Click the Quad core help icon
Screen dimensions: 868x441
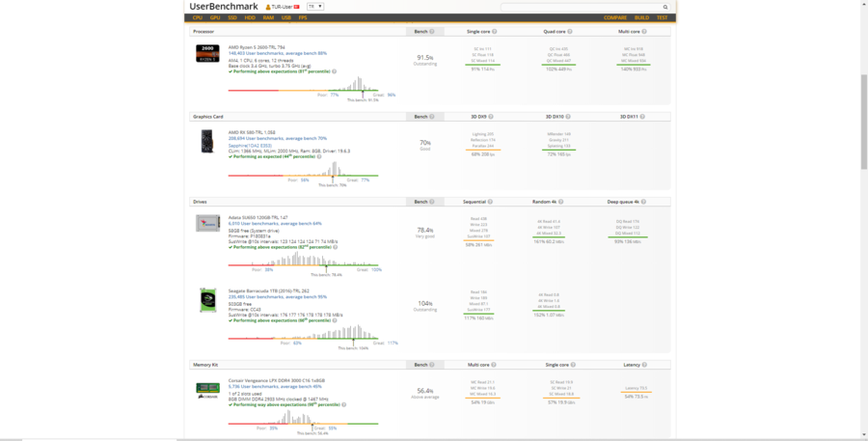tap(570, 32)
